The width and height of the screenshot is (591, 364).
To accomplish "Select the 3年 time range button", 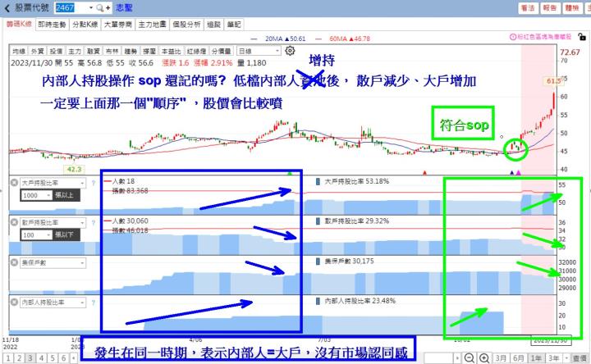I will point(554,357).
